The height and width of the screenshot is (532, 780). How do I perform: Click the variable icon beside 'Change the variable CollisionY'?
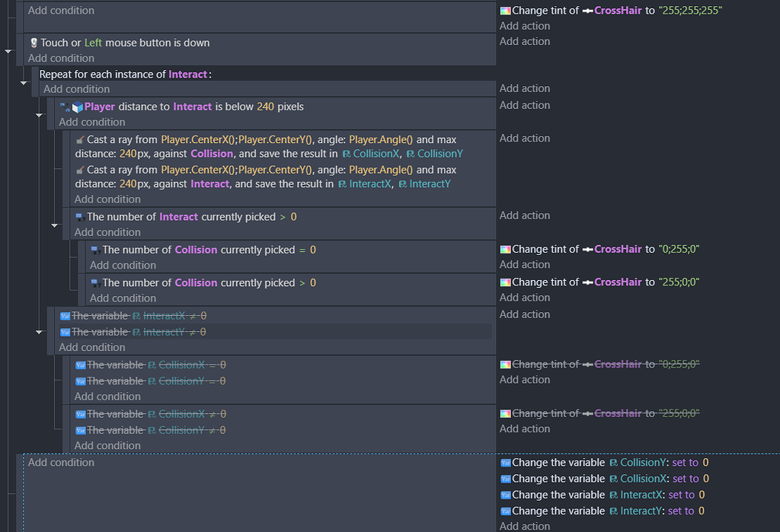[x=506, y=462]
